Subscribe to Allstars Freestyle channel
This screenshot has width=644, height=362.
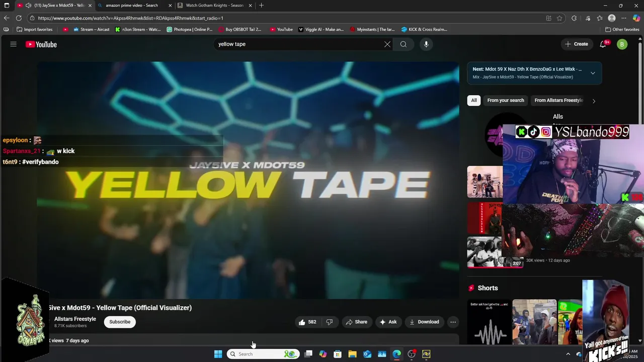point(120,322)
